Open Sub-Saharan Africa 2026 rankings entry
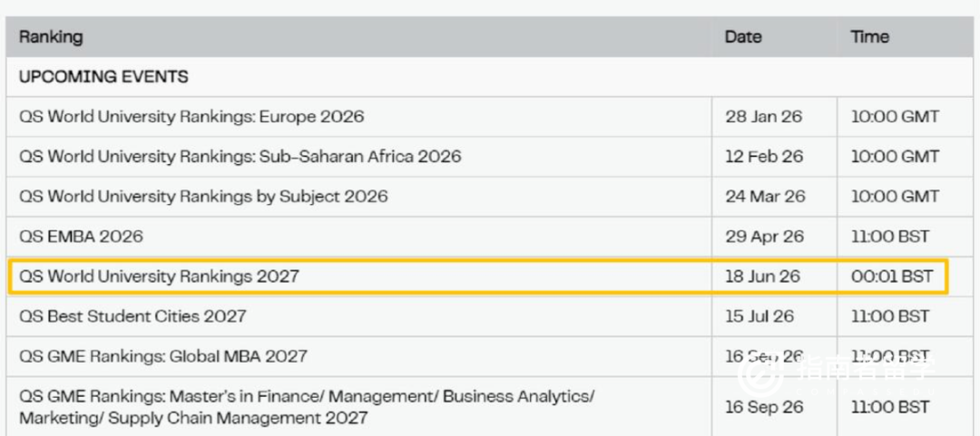Viewport: 980px width, 436px height. [240, 157]
